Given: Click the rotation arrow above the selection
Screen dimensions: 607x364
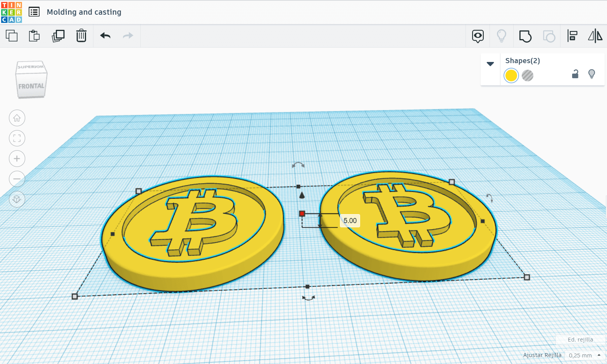Looking at the screenshot, I should 298,165.
